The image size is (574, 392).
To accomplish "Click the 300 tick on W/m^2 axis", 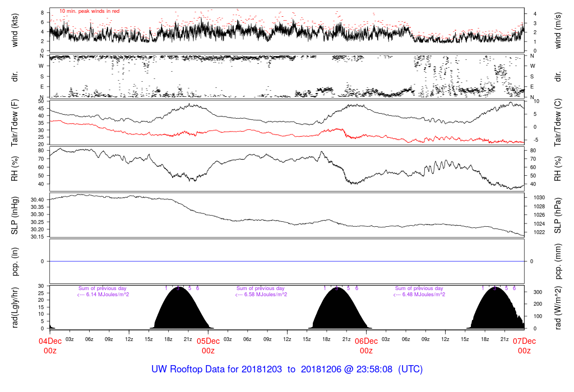I will pyautogui.click(x=538, y=292).
